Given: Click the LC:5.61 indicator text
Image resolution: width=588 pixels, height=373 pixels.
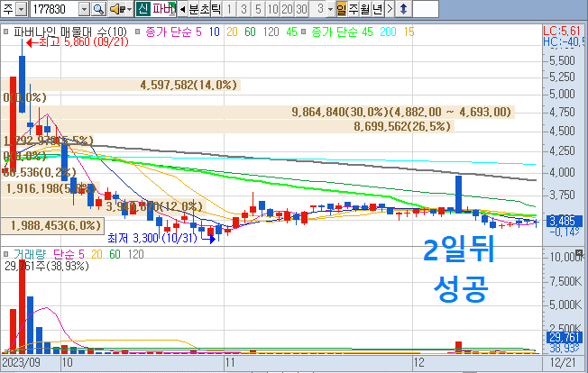Looking at the screenshot, I should (562, 31).
